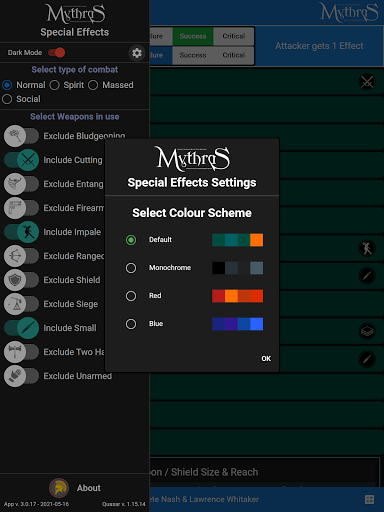Click the green Success tab
The height and width of the screenshot is (512, 384).
(193, 36)
